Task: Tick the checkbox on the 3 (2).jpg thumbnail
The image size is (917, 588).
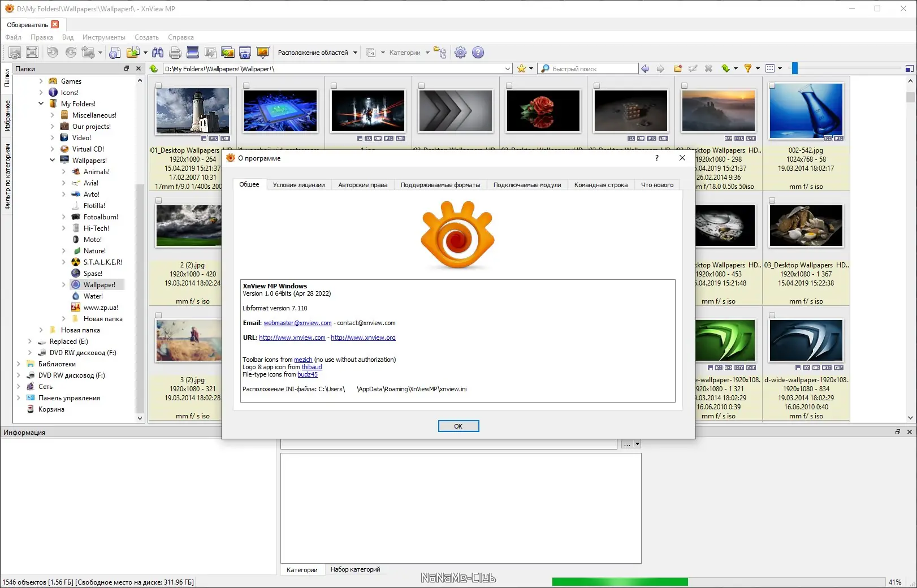Action: [159, 315]
